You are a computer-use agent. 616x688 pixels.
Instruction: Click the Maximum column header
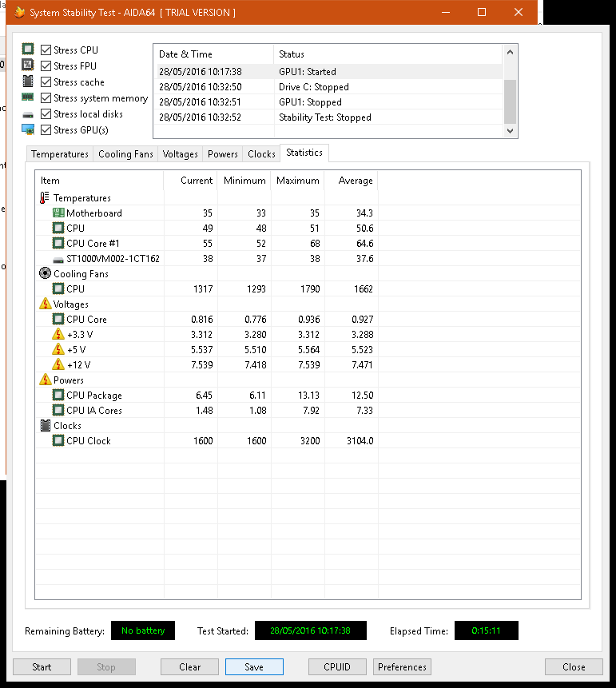tap(298, 181)
